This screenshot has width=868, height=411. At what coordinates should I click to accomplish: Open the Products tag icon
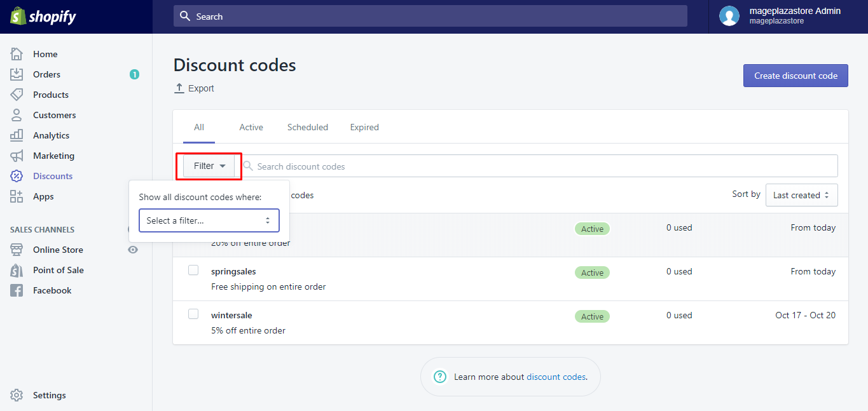pos(17,95)
